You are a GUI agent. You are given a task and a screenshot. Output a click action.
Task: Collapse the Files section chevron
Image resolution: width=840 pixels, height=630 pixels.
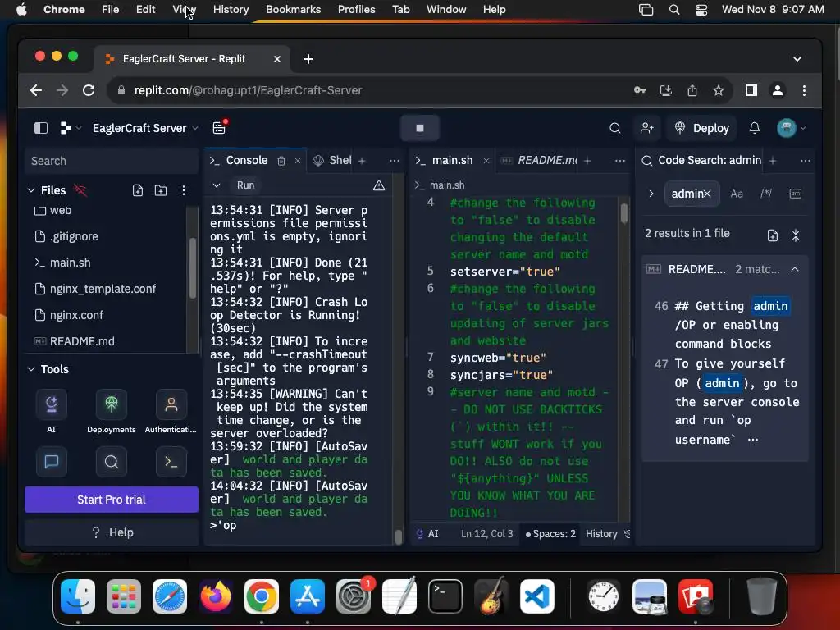coord(31,190)
